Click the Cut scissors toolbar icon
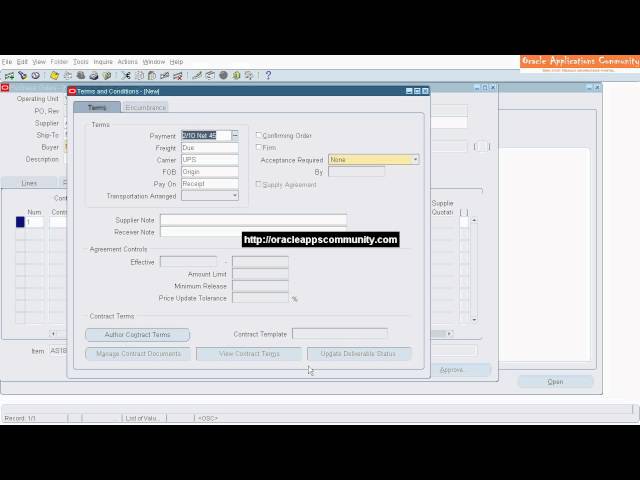The image size is (640, 480). pos(126,76)
